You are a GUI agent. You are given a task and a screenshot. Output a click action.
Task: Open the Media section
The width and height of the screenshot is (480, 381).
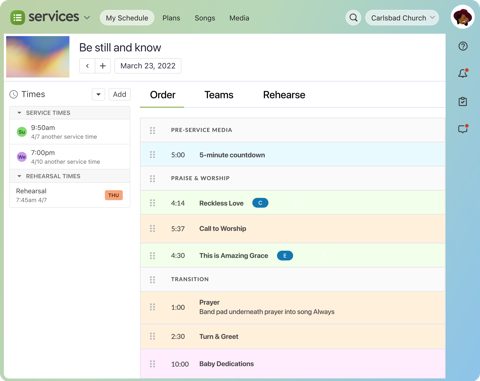pyautogui.click(x=239, y=18)
